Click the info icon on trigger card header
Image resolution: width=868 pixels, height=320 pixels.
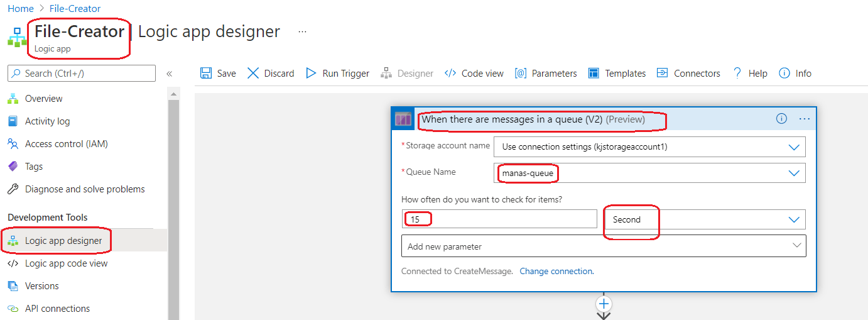point(781,119)
